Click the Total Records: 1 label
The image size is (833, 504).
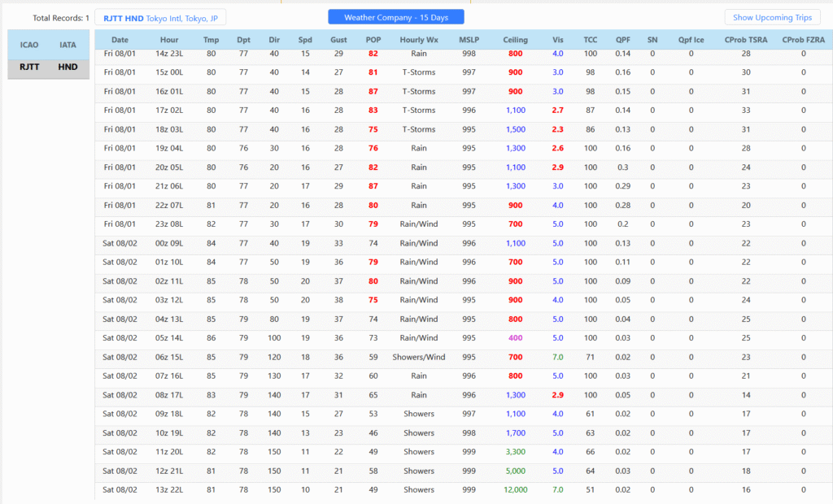pyautogui.click(x=61, y=18)
